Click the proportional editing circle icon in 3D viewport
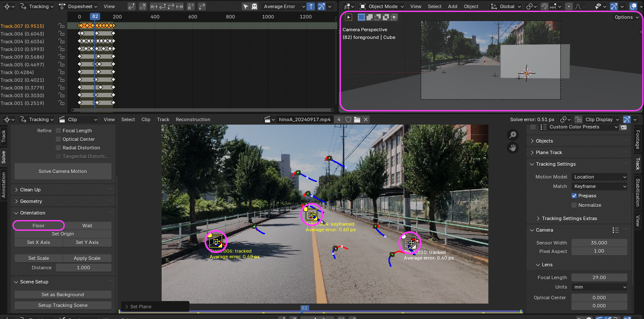This screenshot has width=644, height=319. tap(569, 6)
